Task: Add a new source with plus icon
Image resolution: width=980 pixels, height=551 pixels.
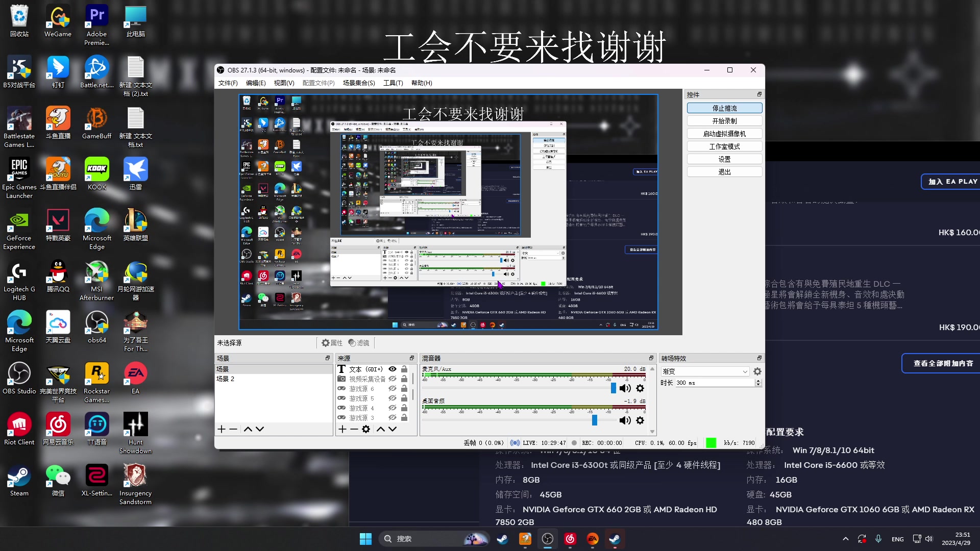Action: point(342,429)
